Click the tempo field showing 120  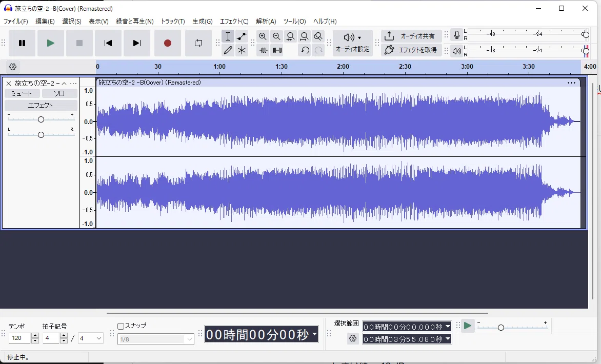[x=20, y=338]
